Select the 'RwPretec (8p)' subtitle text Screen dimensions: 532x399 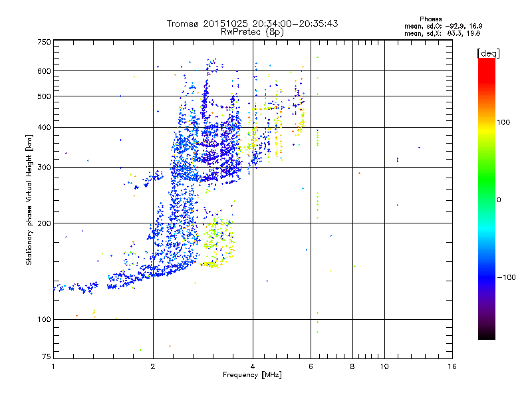(252, 32)
